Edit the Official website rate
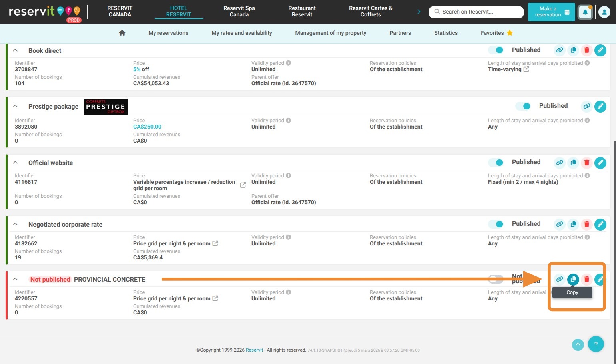Viewport: 616px width, 364px height. tap(600, 163)
